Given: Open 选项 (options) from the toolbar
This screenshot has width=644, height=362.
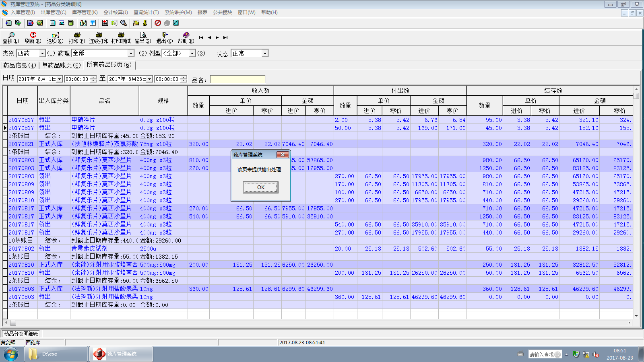Looking at the screenshot, I should pyautogui.click(x=55, y=37).
